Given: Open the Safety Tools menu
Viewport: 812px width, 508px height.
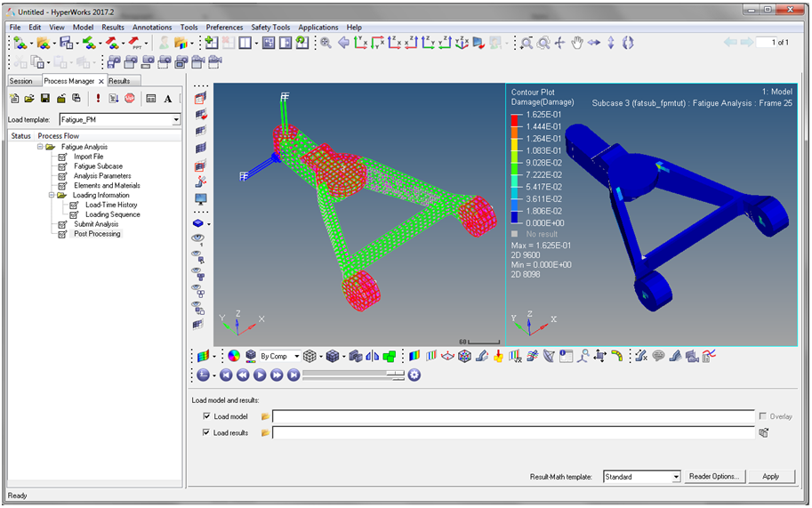Looking at the screenshot, I should pos(270,28).
